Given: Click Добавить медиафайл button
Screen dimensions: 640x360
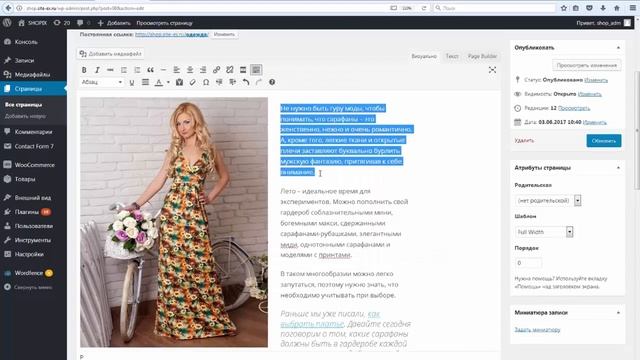Looking at the screenshot, I should (111, 54).
